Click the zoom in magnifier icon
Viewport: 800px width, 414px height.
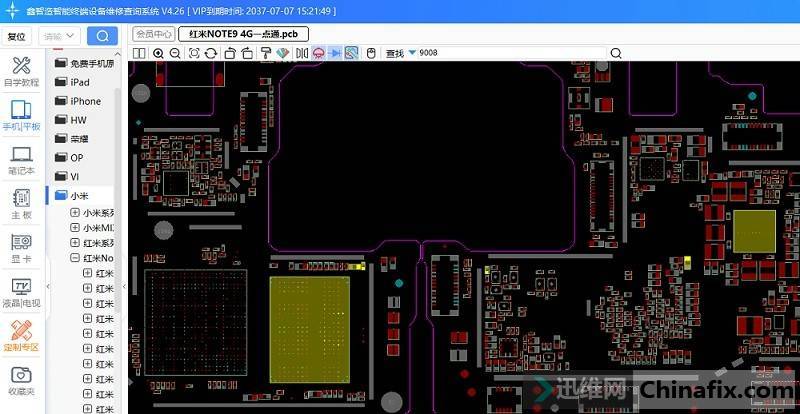point(159,52)
